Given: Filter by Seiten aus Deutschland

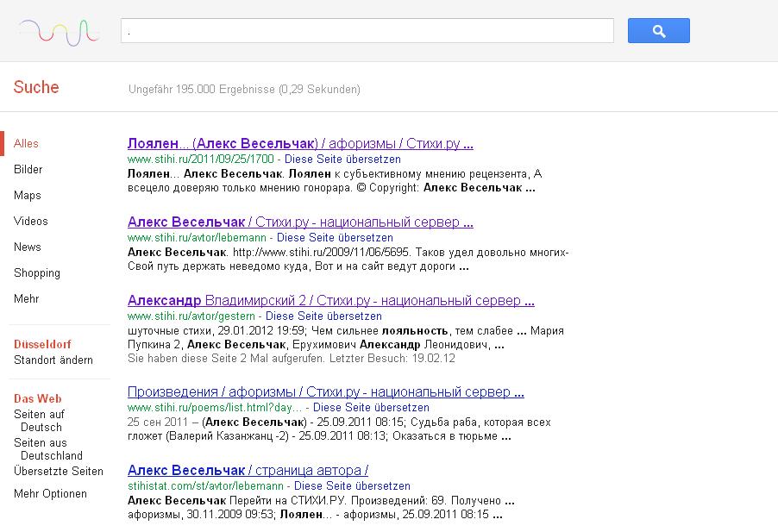Looking at the screenshot, I should (48, 449).
